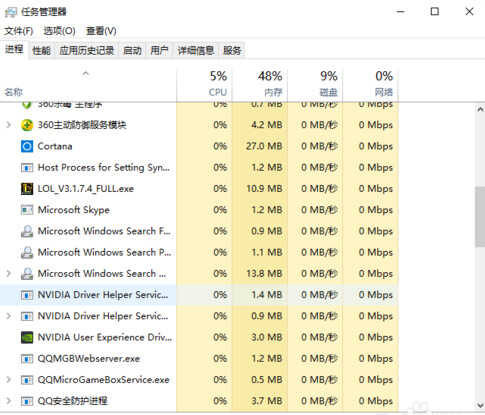
Task: Click the LOL_V3.1.7.4_FULL.exe icon
Action: pyautogui.click(x=27, y=189)
